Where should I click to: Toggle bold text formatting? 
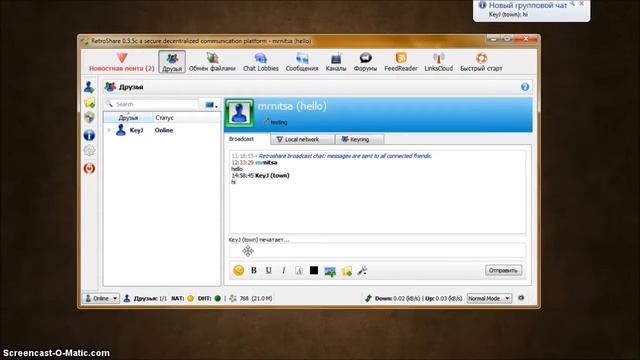pos(253,270)
